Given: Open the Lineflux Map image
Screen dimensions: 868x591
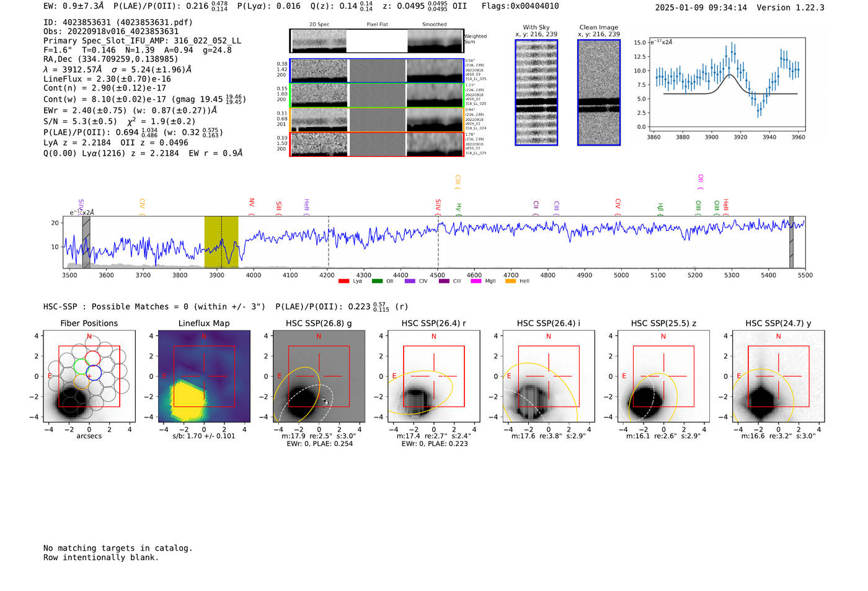Looking at the screenshot, I should tap(204, 376).
